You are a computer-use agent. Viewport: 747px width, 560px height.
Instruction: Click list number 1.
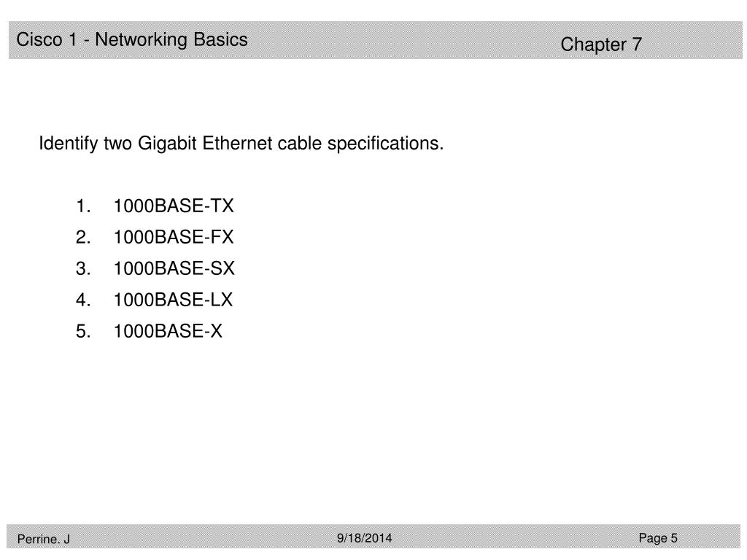(83, 206)
